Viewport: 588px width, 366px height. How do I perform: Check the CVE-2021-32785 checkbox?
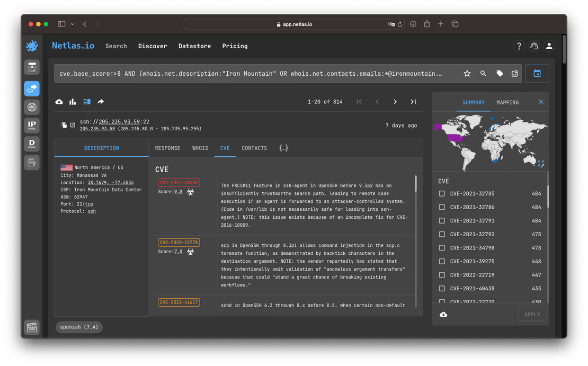coord(442,193)
